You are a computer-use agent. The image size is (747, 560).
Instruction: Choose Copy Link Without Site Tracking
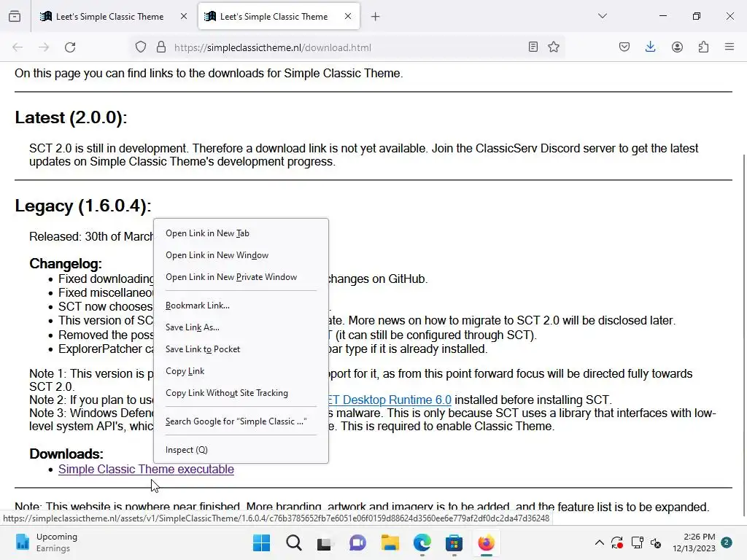pyautogui.click(x=241, y=393)
